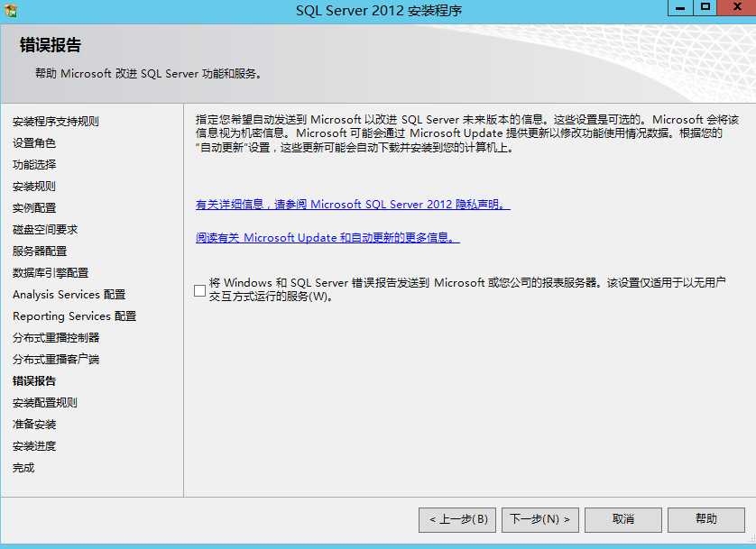The height and width of the screenshot is (549, 756).
Task: Select the bold 错误报告 step in sidebar
Action: coord(34,381)
